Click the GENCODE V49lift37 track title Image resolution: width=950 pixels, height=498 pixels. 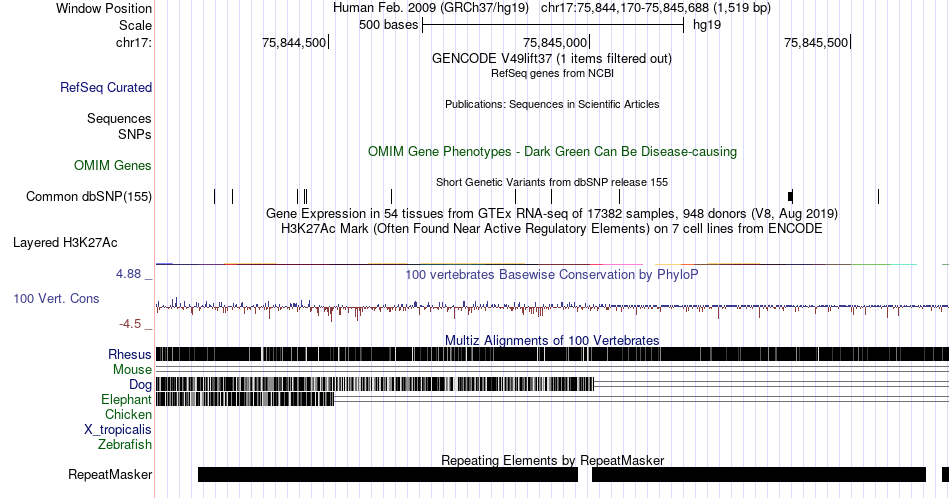(x=552, y=59)
